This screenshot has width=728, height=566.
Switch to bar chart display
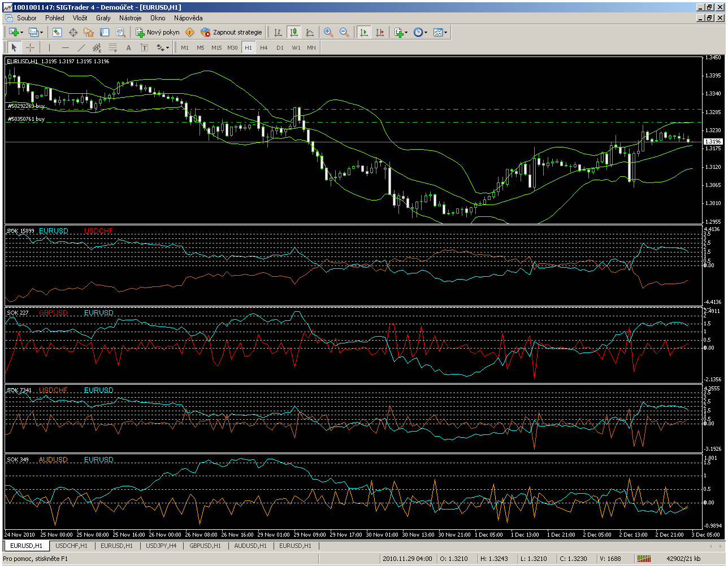click(278, 33)
